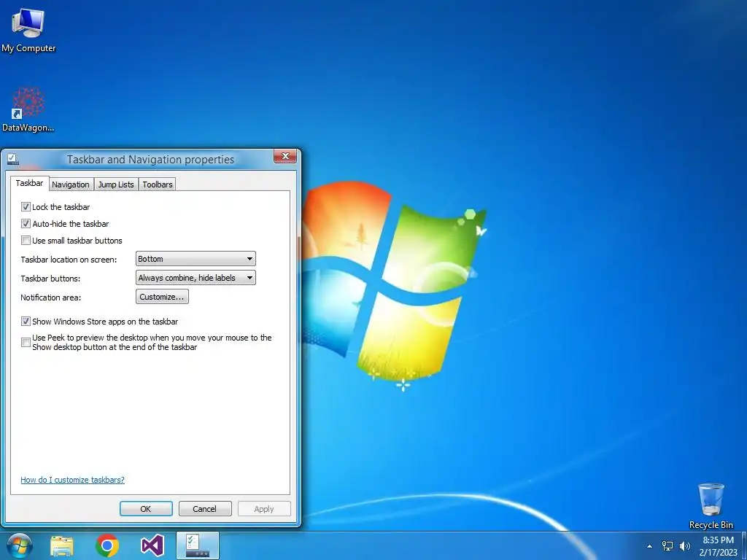Launch File Explorer from the taskbar

coord(62,546)
